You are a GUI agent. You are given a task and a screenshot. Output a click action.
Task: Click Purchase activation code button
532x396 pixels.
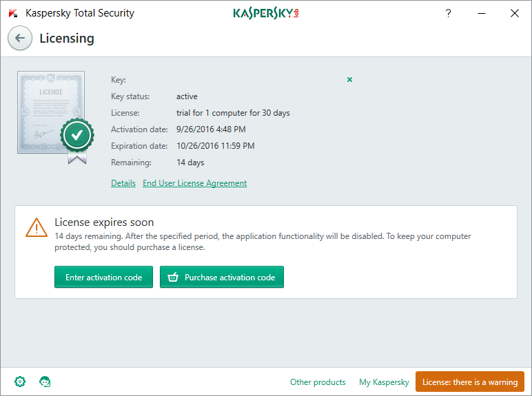(x=222, y=277)
